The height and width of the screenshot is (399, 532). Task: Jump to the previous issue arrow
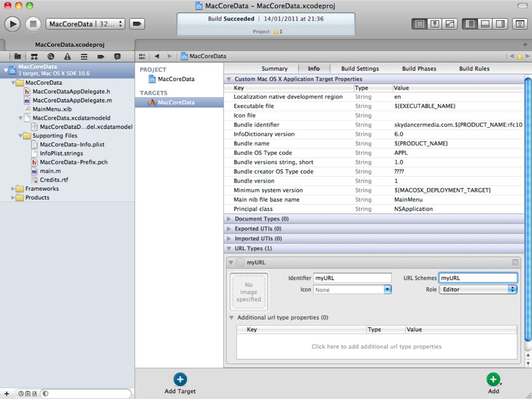pos(511,56)
